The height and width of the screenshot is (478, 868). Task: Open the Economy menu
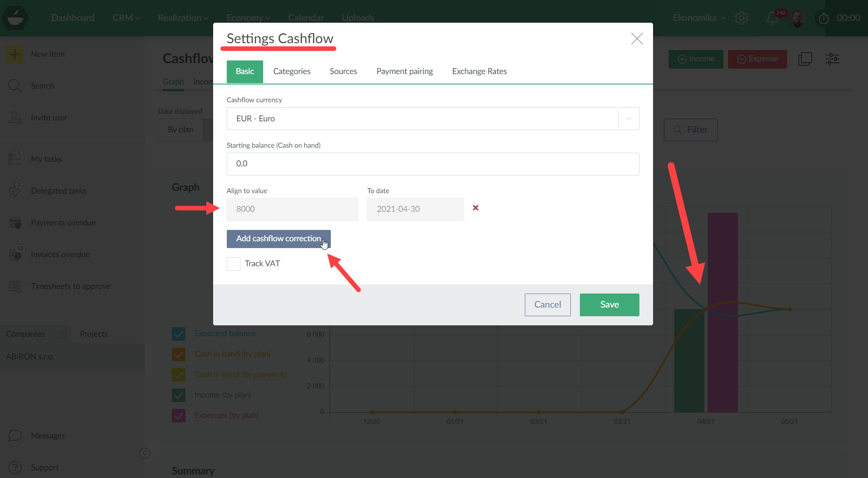coord(248,18)
